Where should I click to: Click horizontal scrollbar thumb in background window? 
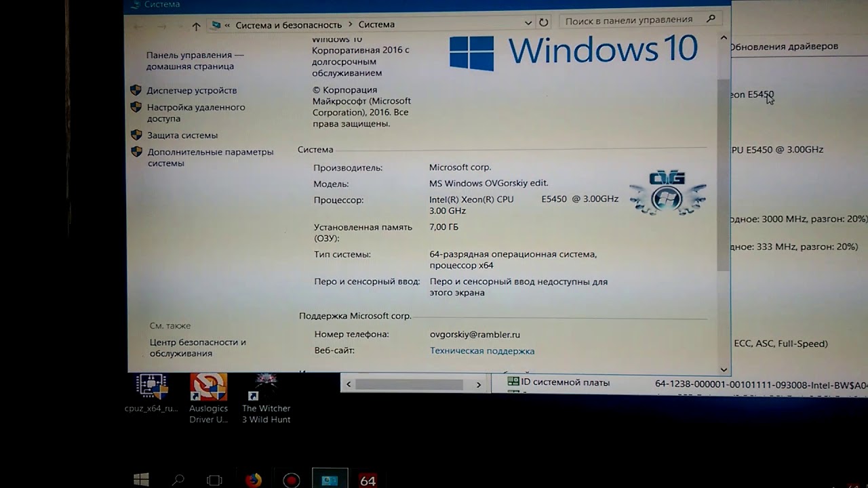click(x=409, y=384)
